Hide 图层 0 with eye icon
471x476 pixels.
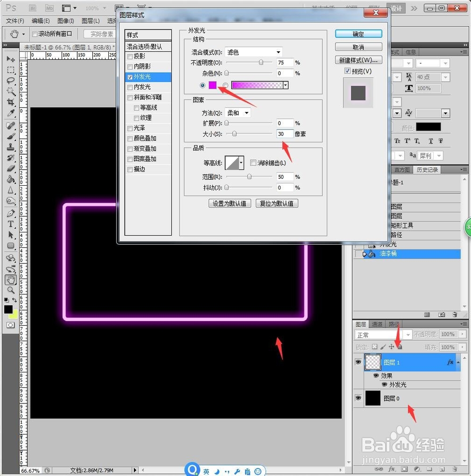tap(358, 398)
